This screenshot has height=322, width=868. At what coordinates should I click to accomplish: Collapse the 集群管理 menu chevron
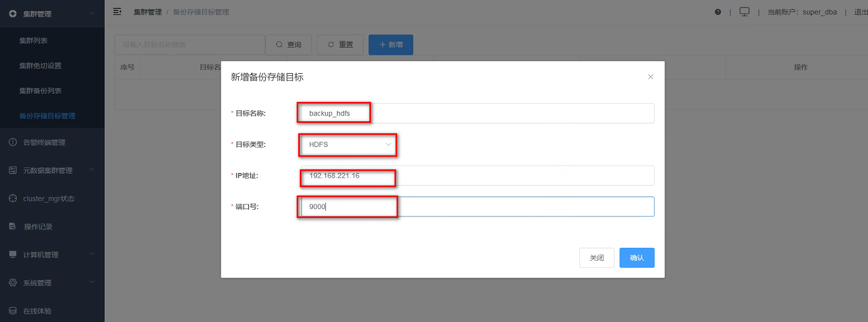click(92, 14)
